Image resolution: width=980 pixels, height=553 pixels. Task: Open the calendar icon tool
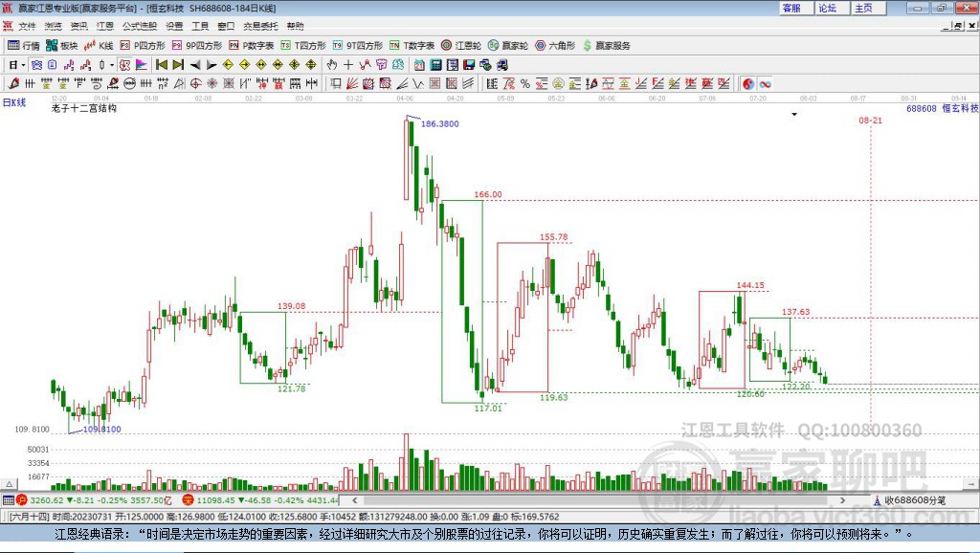pyautogui.click(x=419, y=64)
